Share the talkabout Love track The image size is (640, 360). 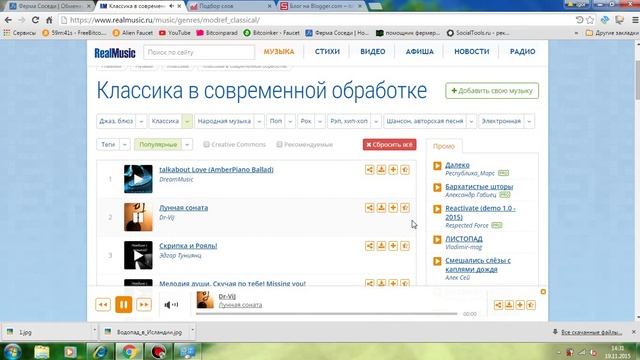[369, 170]
